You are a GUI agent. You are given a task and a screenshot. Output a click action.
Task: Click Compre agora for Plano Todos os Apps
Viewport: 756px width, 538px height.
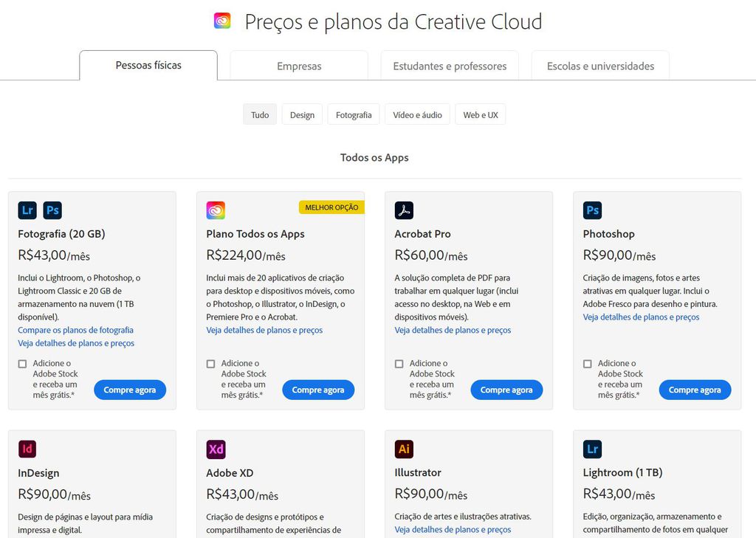[x=318, y=390]
